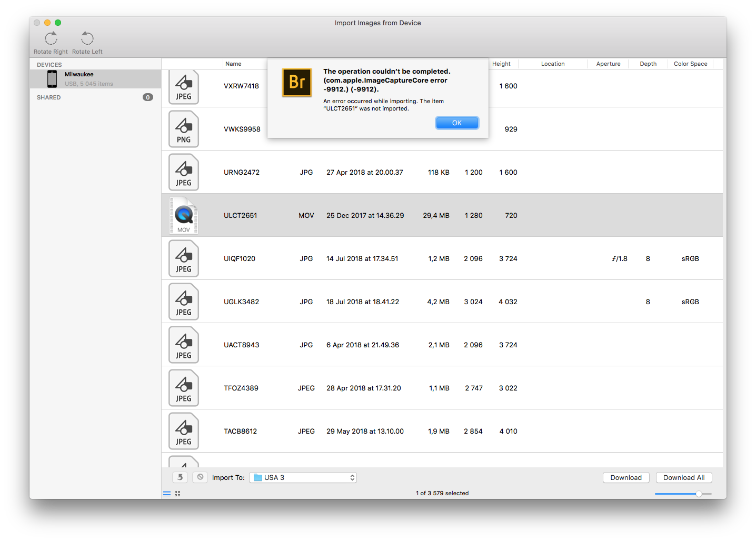Switch to grid view icon
The height and width of the screenshot is (541, 756).
pyautogui.click(x=177, y=494)
